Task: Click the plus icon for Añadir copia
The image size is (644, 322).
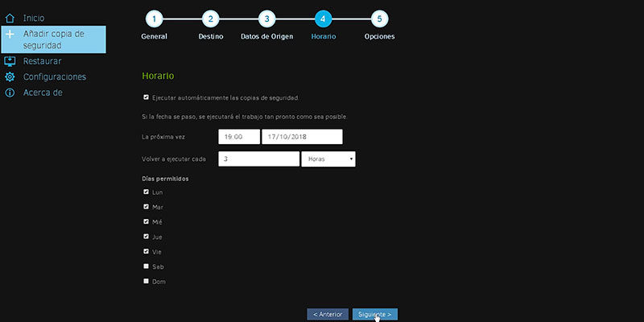Action: point(10,34)
